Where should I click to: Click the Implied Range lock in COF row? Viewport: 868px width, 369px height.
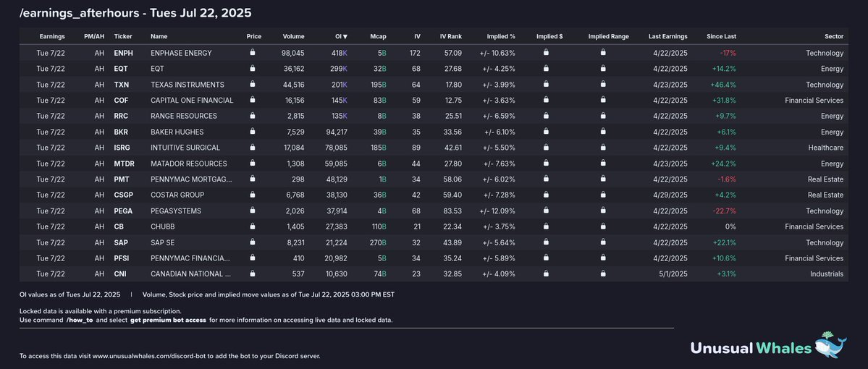click(x=603, y=100)
